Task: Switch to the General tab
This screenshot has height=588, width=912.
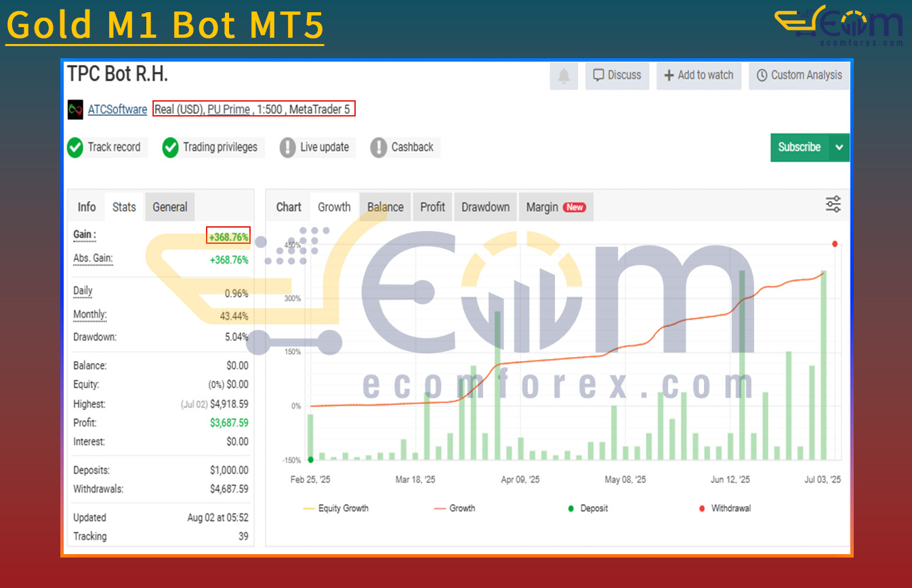Action: tap(170, 207)
